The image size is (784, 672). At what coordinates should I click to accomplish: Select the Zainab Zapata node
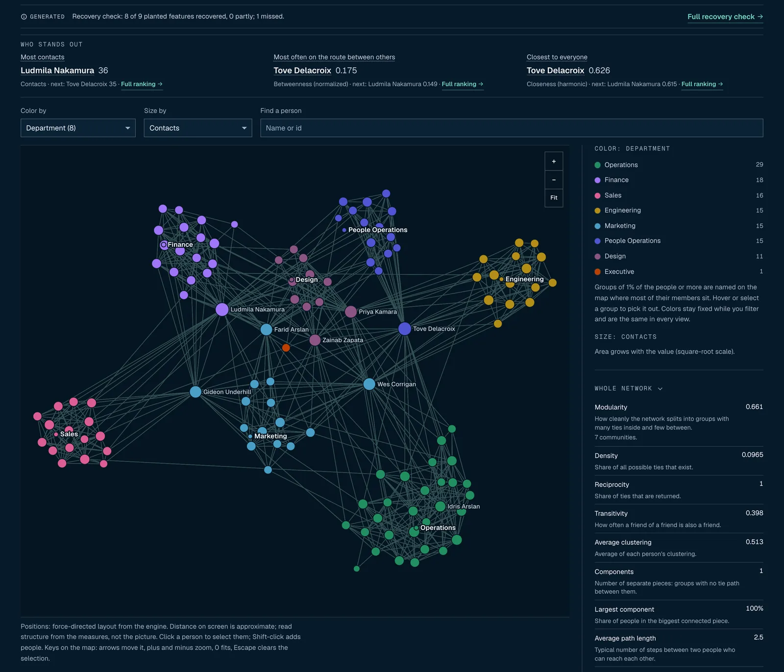(x=315, y=340)
